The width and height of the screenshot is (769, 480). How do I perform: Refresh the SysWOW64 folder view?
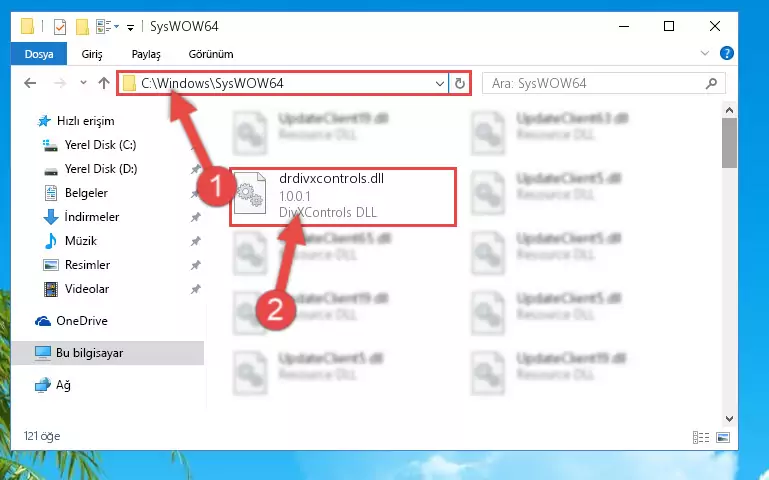460,84
